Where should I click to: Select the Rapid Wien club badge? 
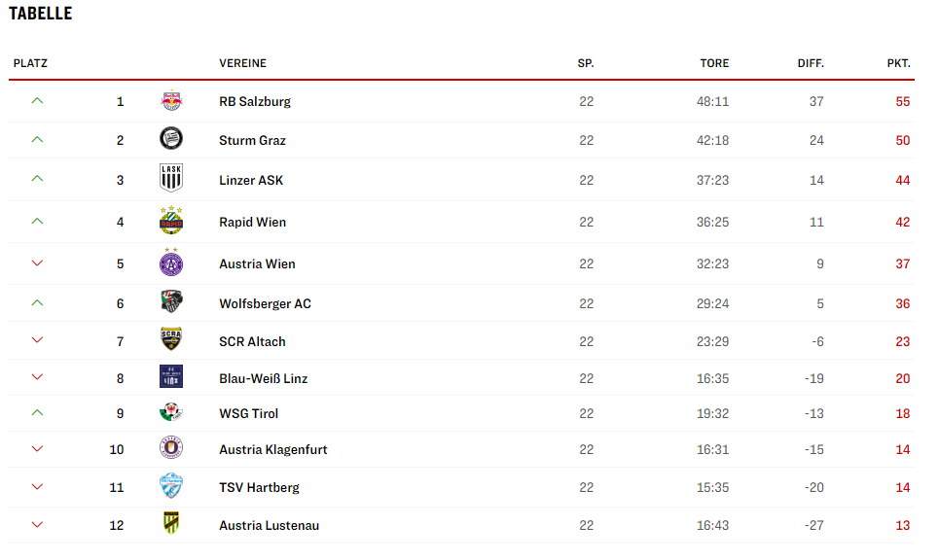(171, 220)
